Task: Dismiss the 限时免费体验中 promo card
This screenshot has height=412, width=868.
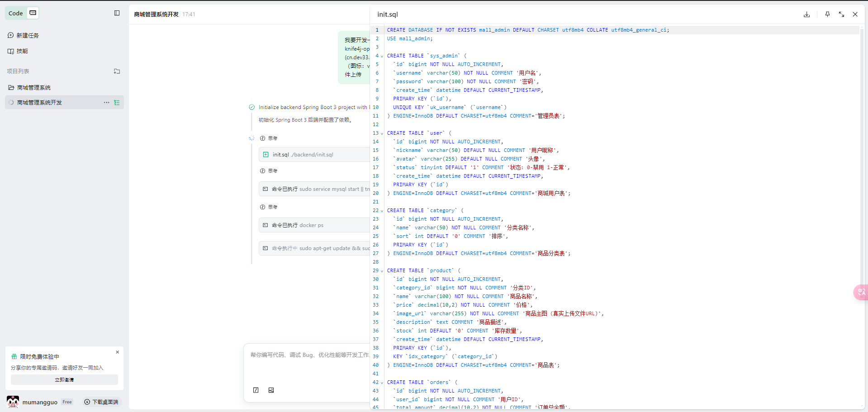Action: [x=117, y=352]
